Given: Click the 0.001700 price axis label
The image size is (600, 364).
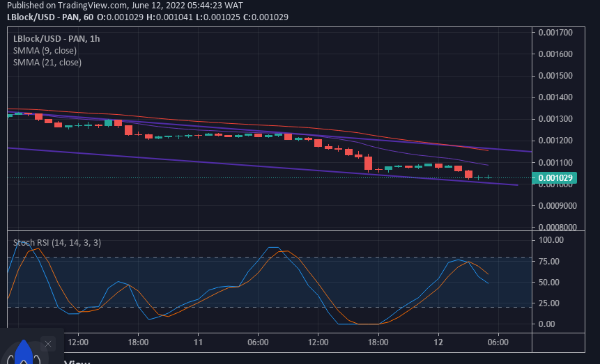Looking at the screenshot, I should pyautogui.click(x=556, y=32).
